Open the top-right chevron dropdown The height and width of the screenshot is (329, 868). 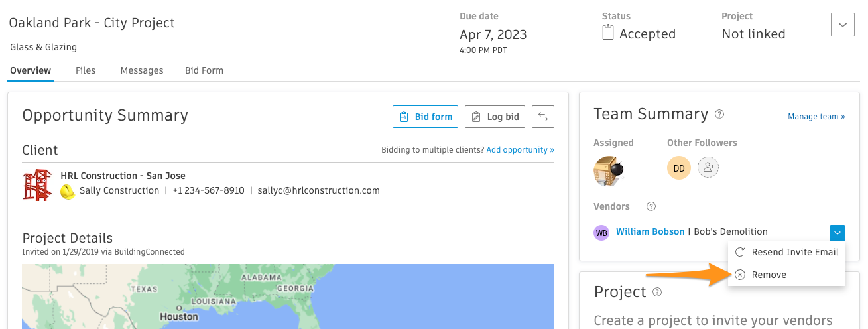842,25
